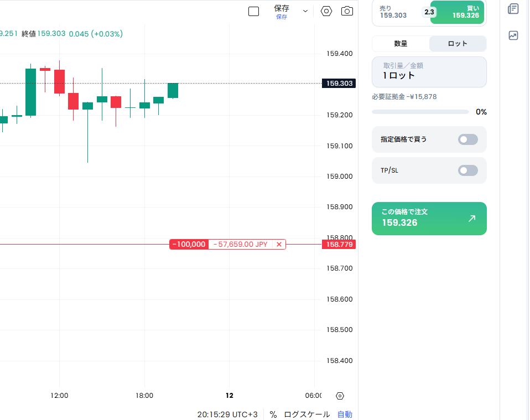This screenshot has width=530, height=420.
Task: Open the timezone menu 20:15:29 UTC+3
Action: tap(227, 414)
